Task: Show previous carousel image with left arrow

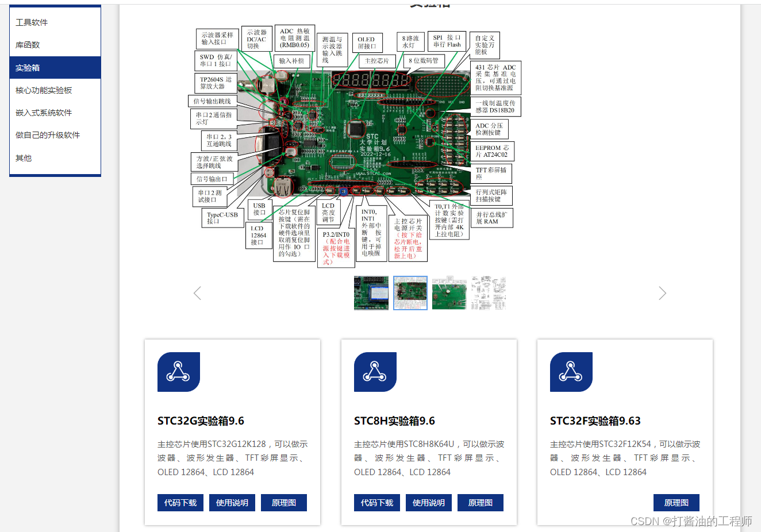Action: [197, 293]
